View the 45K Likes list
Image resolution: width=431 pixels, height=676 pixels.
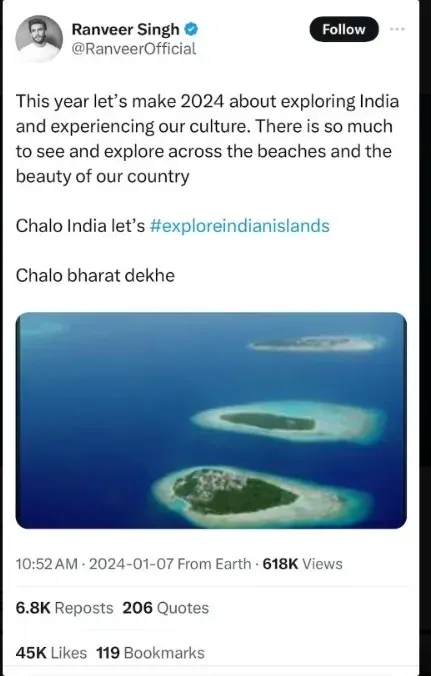(51, 653)
